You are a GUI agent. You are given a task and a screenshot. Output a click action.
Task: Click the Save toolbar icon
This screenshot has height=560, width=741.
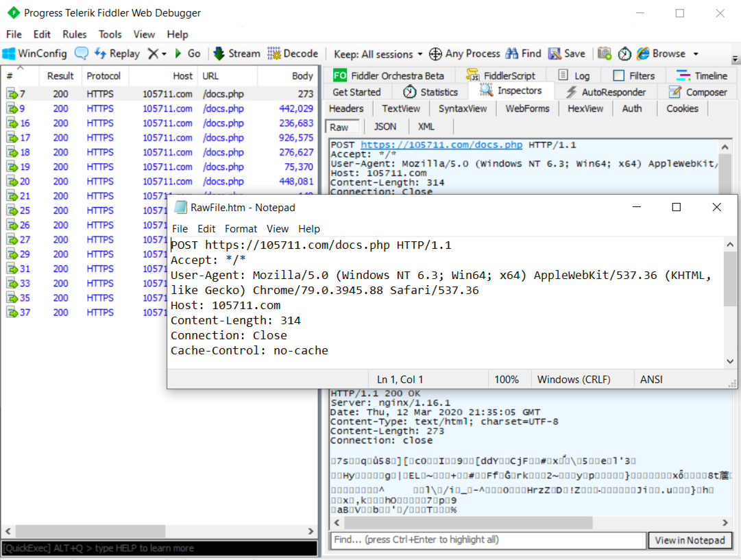pos(555,53)
